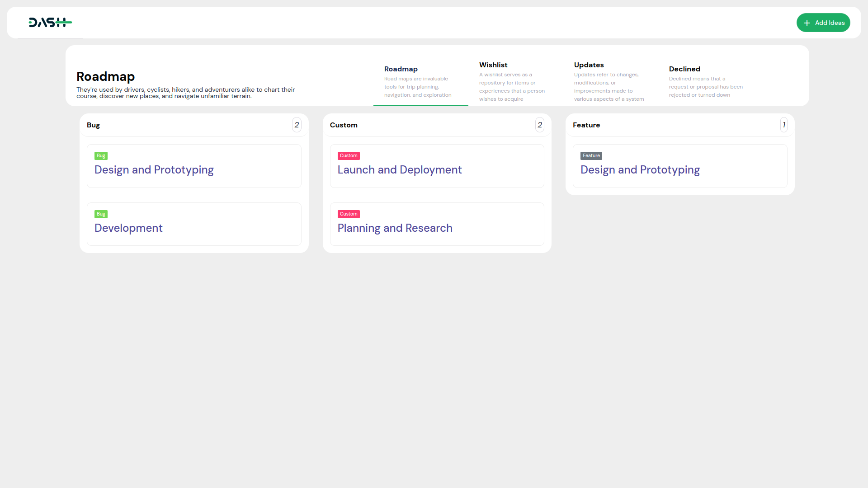This screenshot has height=488, width=868.
Task: Click the Dash logo icon
Action: [x=50, y=23]
